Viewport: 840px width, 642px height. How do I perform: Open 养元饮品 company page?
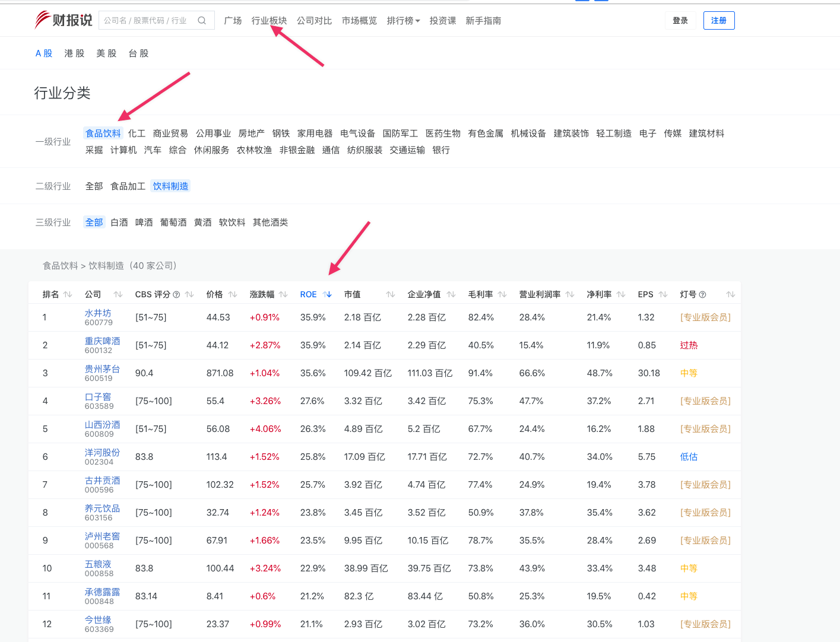tap(102, 508)
